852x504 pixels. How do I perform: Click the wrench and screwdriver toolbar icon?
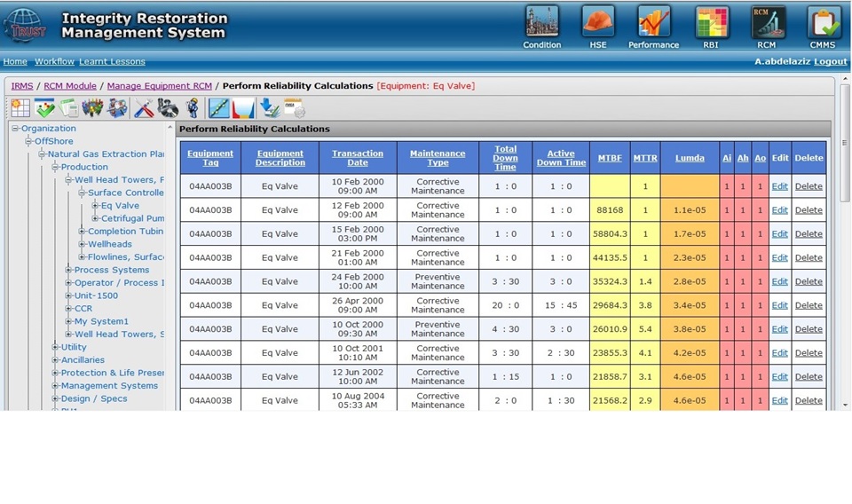click(x=144, y=108)
